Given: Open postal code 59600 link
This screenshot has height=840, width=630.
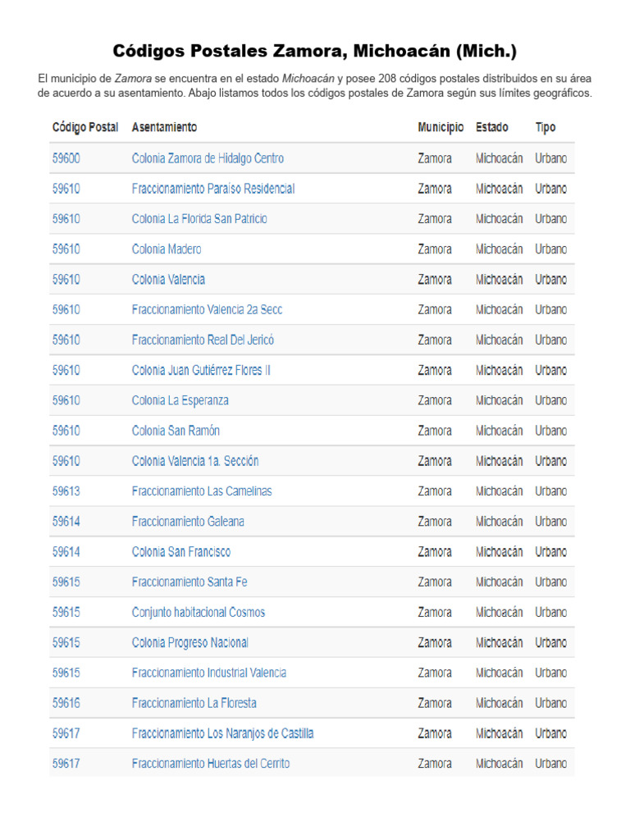Looking at the screenshot, I should 66,158.
